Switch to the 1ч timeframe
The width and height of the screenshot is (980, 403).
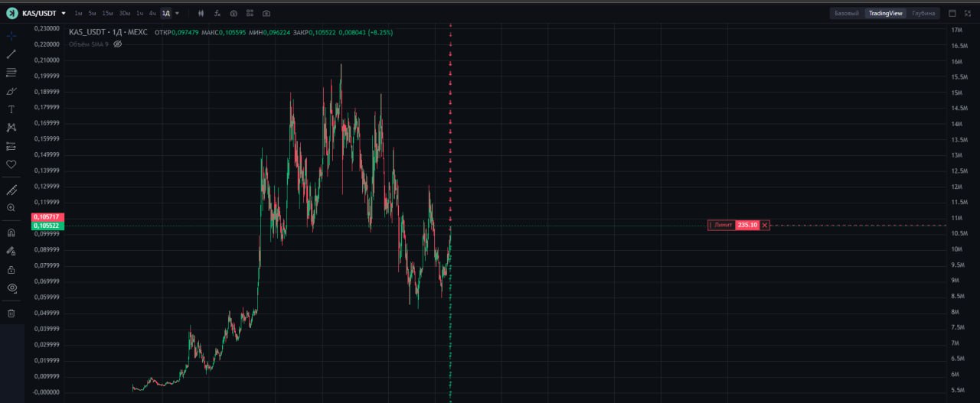139,13
